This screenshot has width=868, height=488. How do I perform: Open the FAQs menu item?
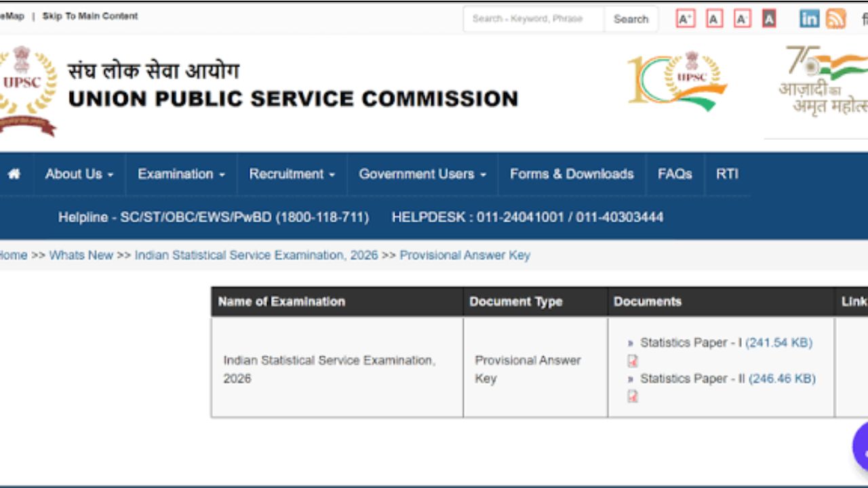pyautogui.click(x=675, y=174)
